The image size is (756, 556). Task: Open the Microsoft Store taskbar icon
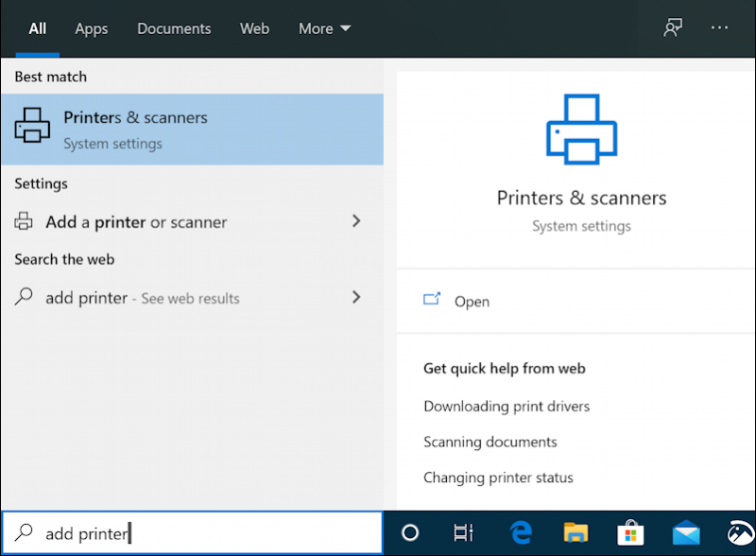pyautogui.click(x=630, y=532)
